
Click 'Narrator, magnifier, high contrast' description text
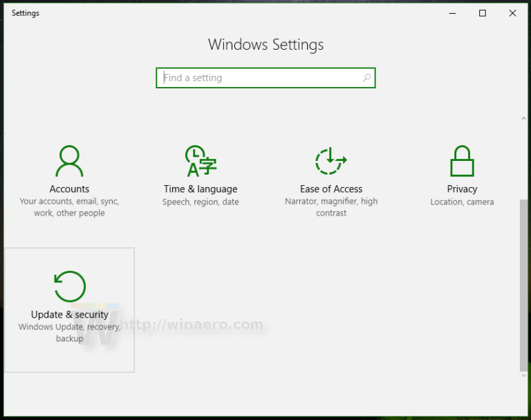(x=331, y=207)
